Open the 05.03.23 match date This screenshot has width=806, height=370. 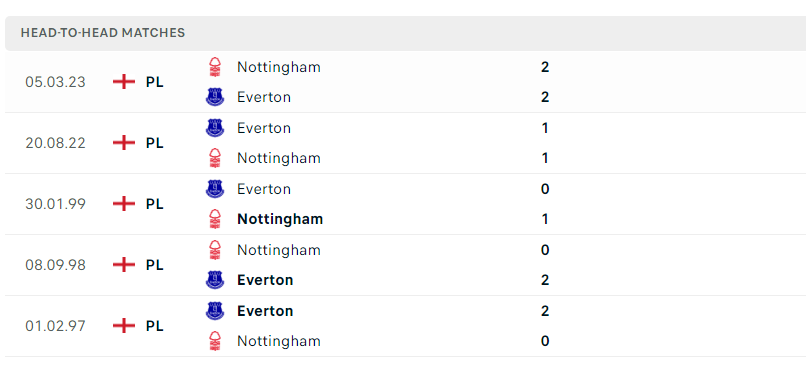[x=56, y=82]
